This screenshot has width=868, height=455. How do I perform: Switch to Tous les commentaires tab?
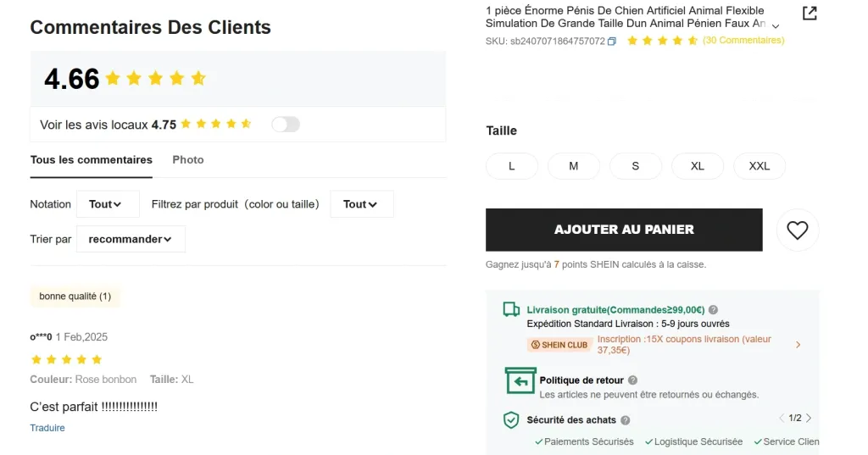[x=92, y=160]
